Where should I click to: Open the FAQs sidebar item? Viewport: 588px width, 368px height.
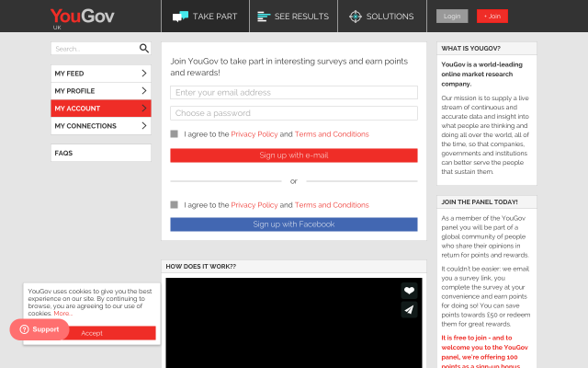101,153
